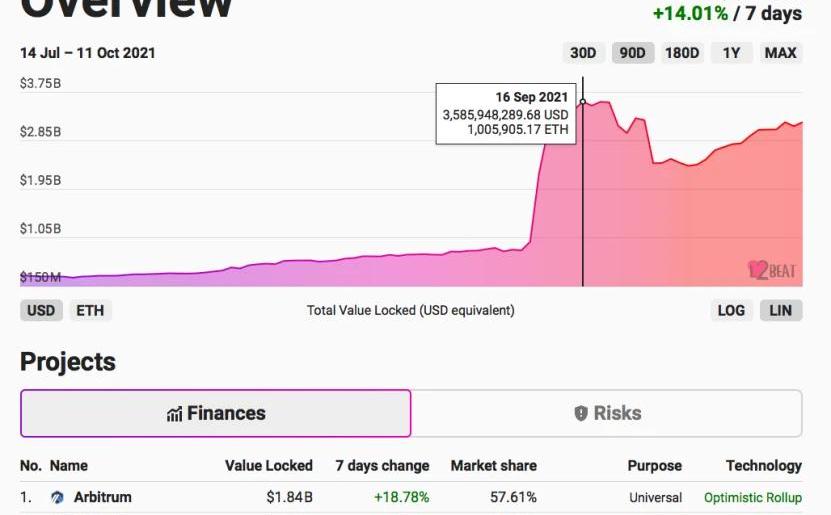The width and height of the screenshot is (831, 515).
Task: Select linear LIN scale
Action: point(781,310)
